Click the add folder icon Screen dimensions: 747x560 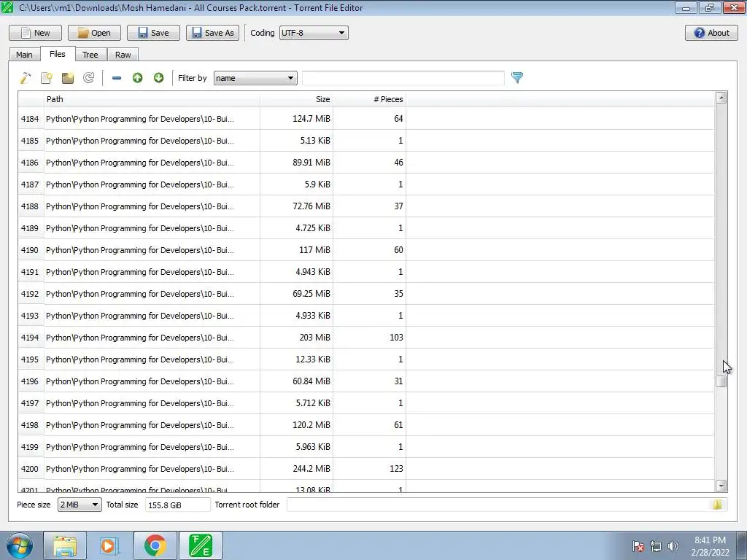68,77
